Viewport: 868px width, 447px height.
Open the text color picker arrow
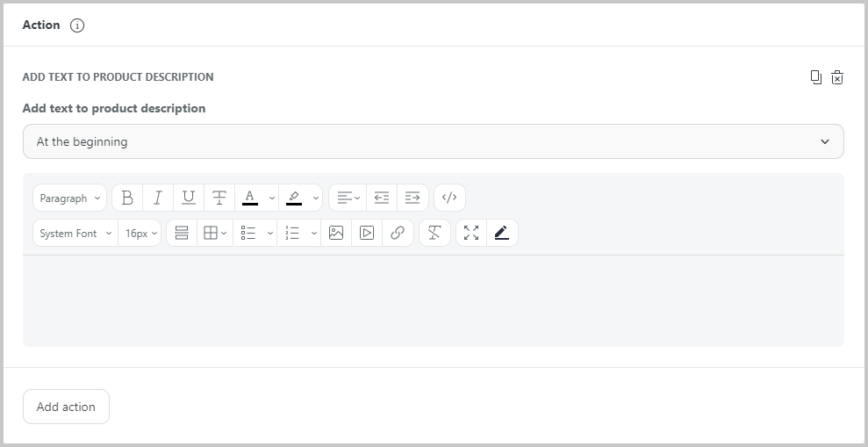(271, 198)
